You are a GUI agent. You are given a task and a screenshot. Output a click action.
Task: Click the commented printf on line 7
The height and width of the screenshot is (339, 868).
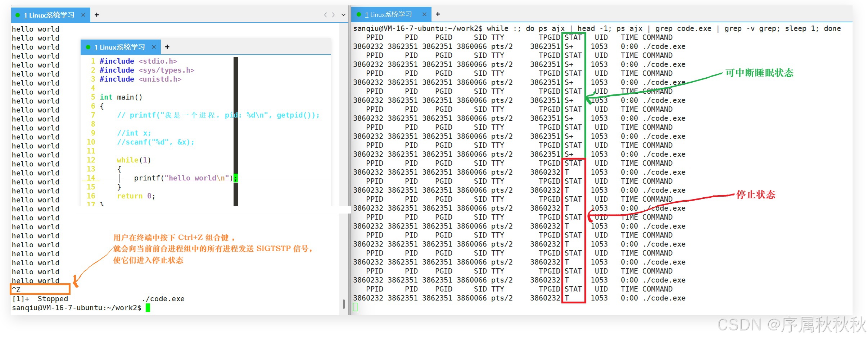pyautogui.click(x=218, y=115)
